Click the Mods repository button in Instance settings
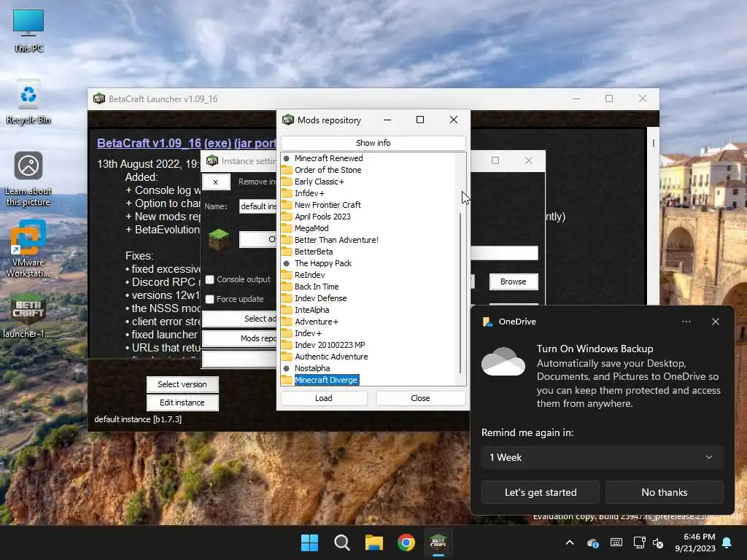747x560 pixels. [x=239, y=338]
